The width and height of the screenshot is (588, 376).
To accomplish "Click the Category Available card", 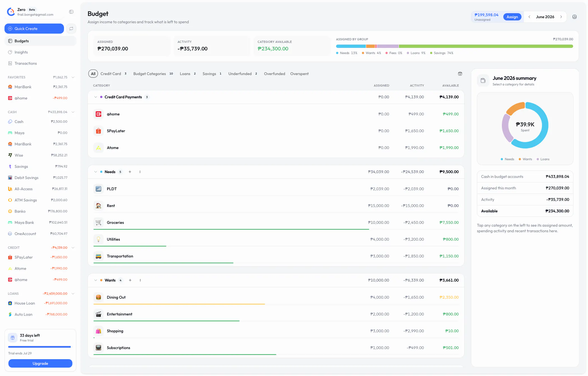I will 292,46.
